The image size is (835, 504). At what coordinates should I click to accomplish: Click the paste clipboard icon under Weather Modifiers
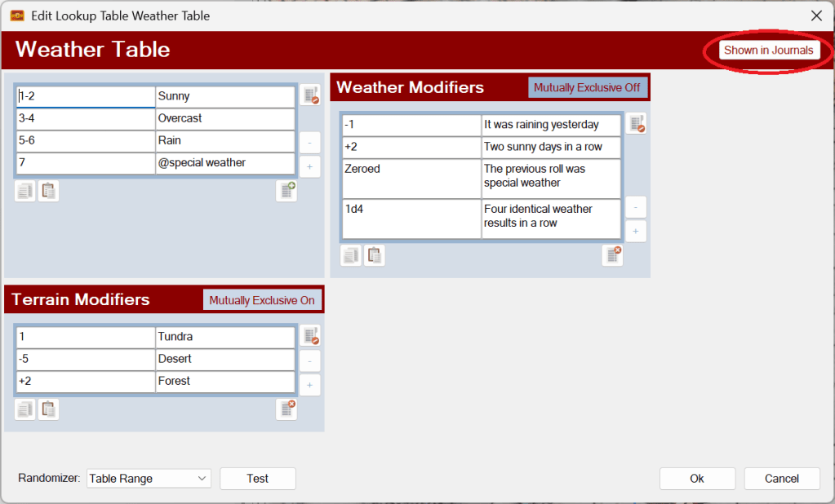375,255
